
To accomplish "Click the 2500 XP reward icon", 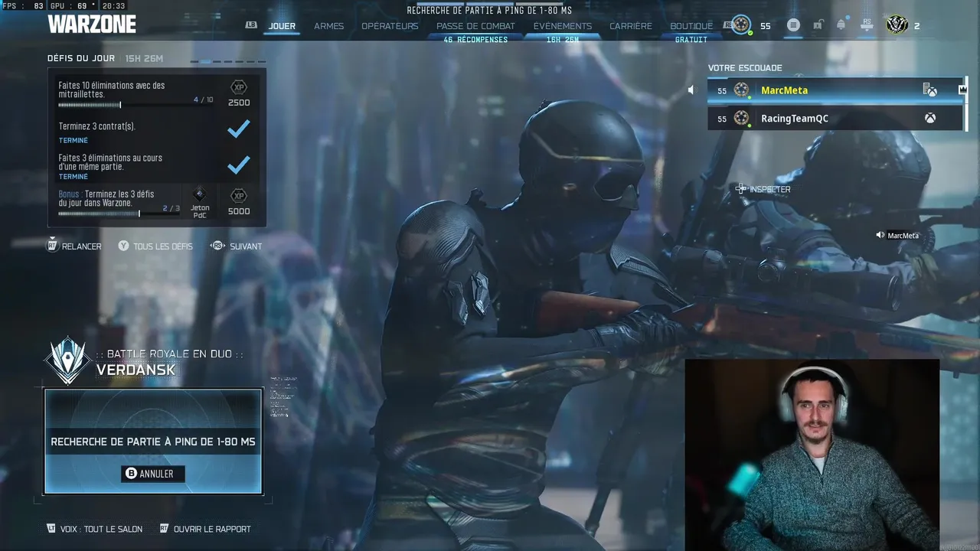I will point(239,87).
